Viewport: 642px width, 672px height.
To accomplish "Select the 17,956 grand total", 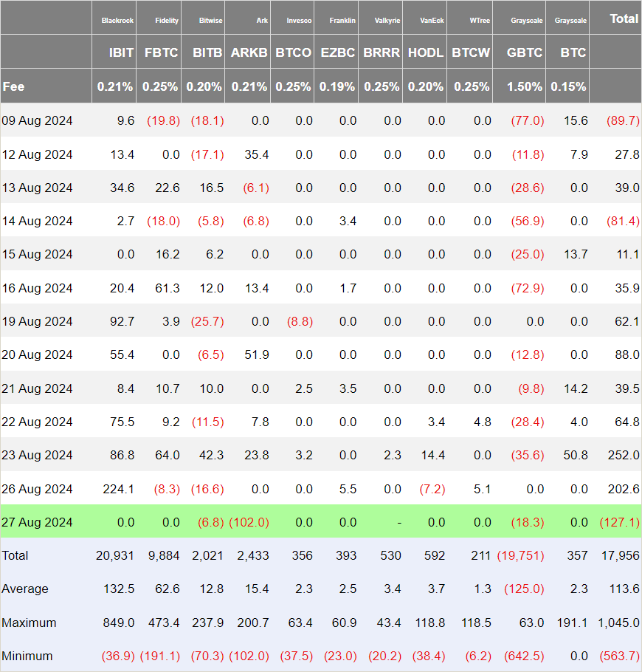I will click(621, 556).
